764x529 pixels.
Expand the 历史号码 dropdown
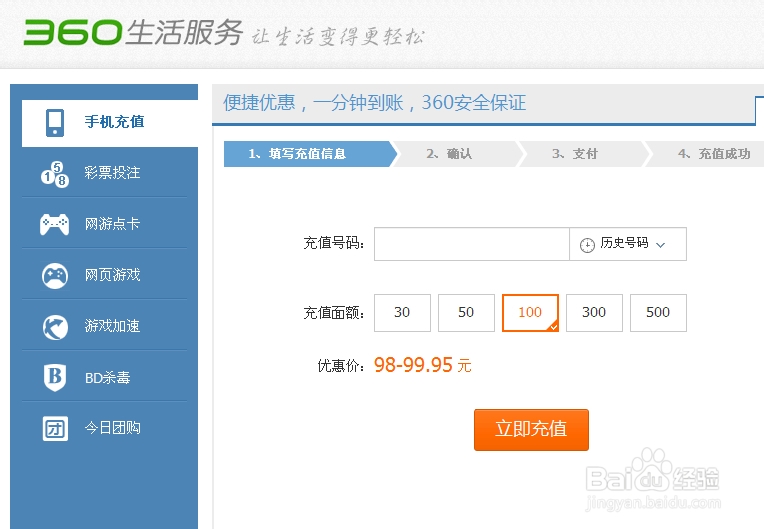click(628, 244)
